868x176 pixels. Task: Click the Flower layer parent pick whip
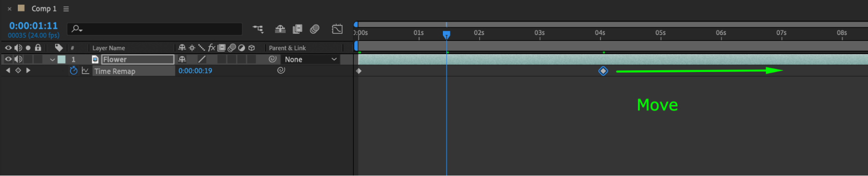click(273, 59)
